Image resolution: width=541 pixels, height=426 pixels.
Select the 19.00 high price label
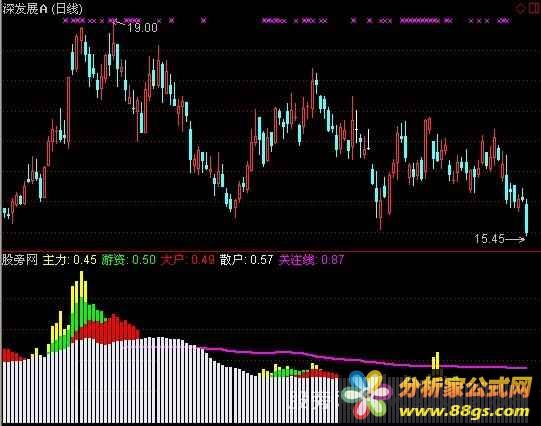(x=142, y=28)
